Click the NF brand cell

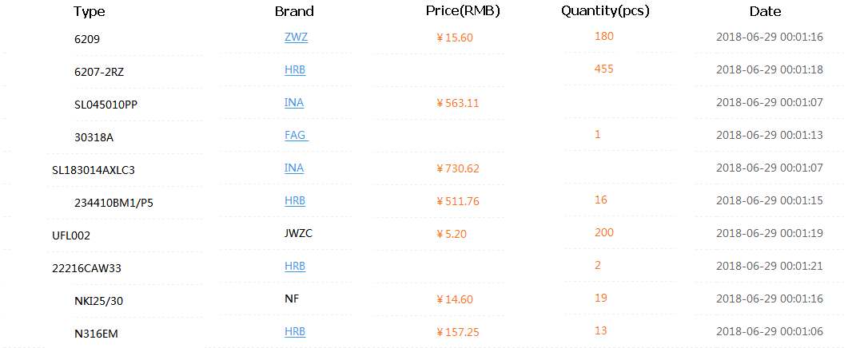click(x=292, y=299)
